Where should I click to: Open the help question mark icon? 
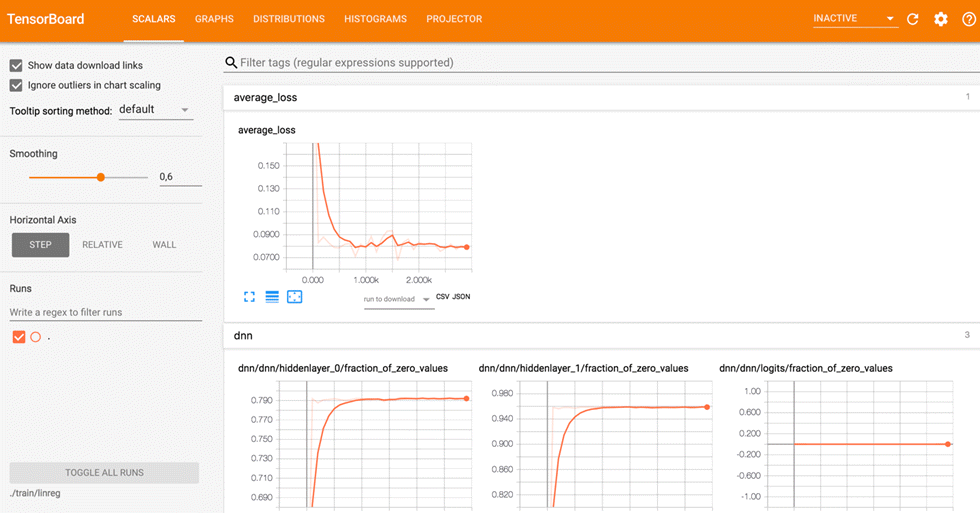[968, 19]
